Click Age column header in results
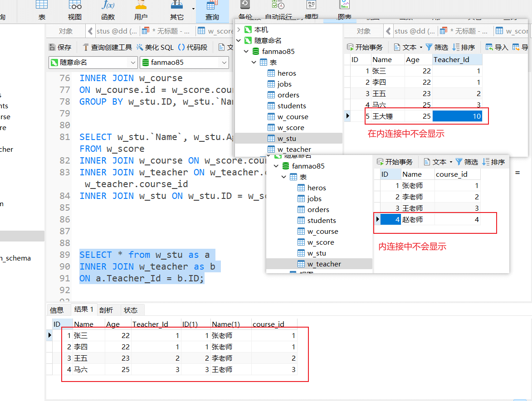Image resolution: width=532 pixels, height=401 pixels. tap(118, 324)
